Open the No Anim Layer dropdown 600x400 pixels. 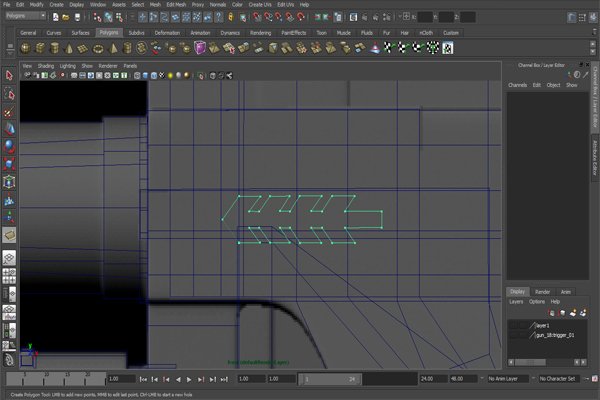[x=508, y=379]
